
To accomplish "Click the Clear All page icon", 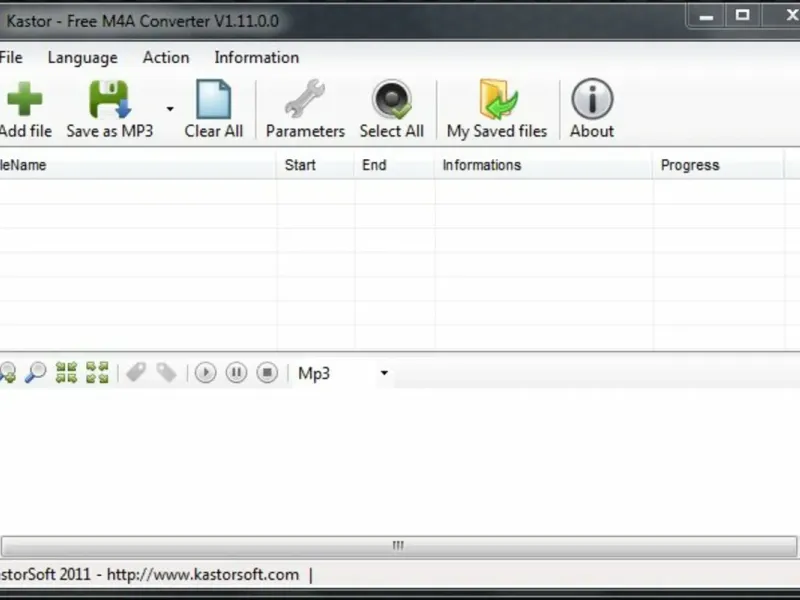I will tap(213, 99).
